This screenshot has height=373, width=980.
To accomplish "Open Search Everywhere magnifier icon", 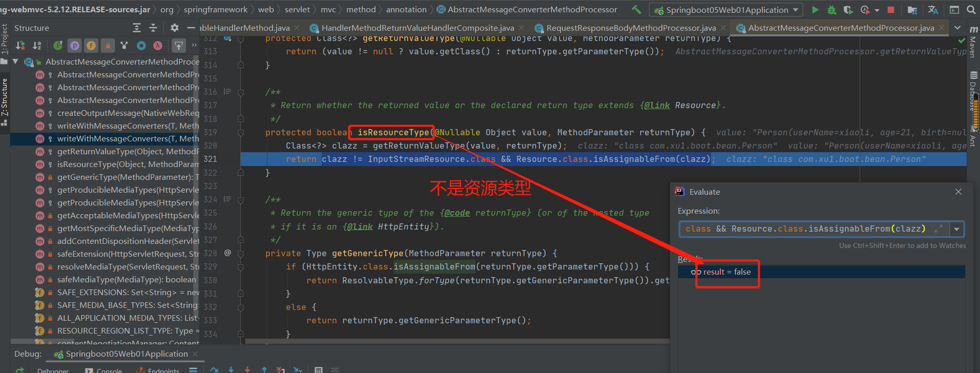I will (971, 10).
